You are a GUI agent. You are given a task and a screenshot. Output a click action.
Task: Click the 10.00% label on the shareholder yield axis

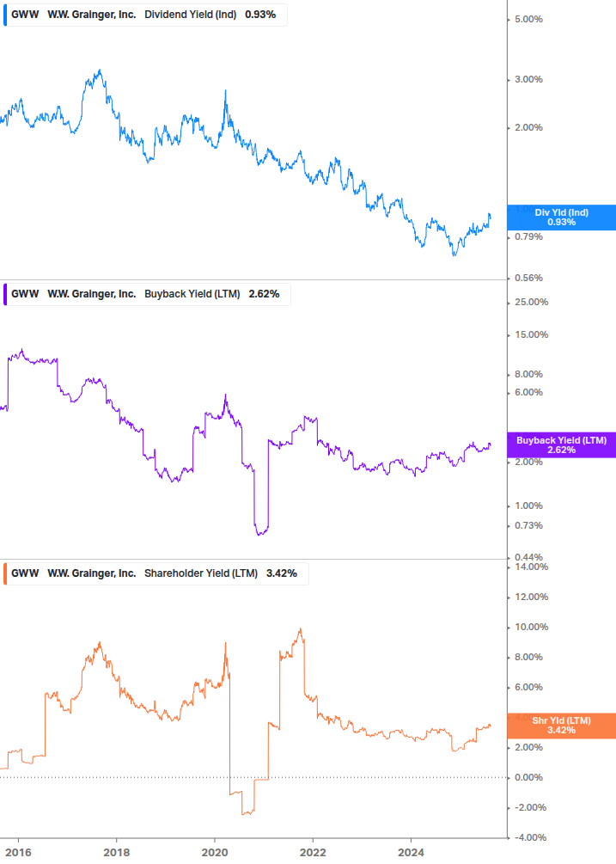[531, 627]
